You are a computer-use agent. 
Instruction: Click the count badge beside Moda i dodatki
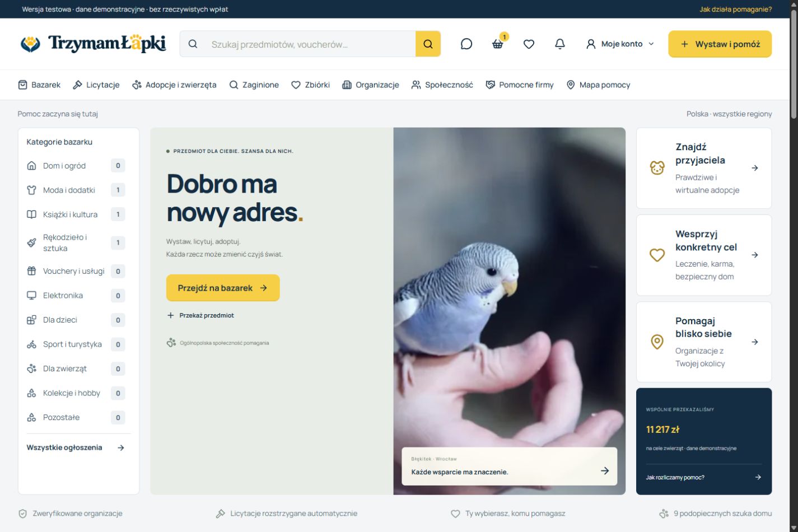118,190
